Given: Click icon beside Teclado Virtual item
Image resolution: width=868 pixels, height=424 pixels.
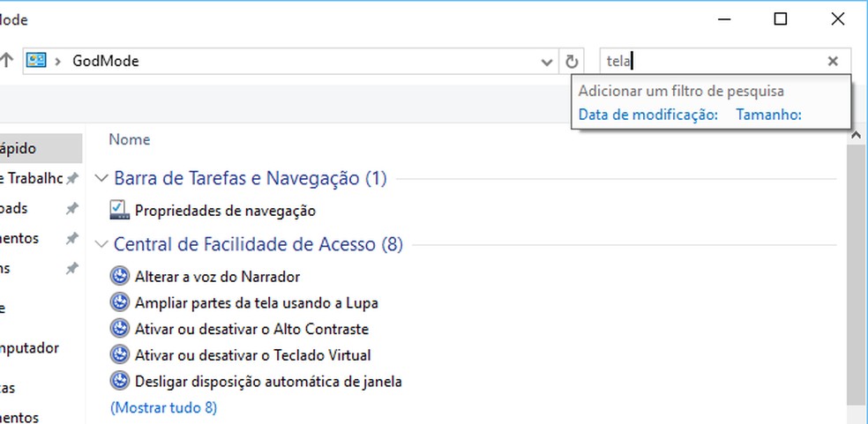Looking at the screenshot, I should pos(120,354).
